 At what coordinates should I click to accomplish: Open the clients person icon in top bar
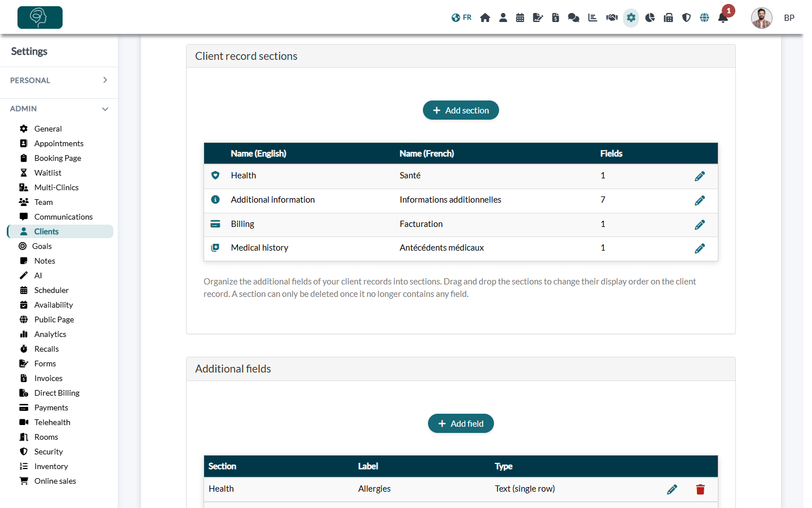point(503,17)
